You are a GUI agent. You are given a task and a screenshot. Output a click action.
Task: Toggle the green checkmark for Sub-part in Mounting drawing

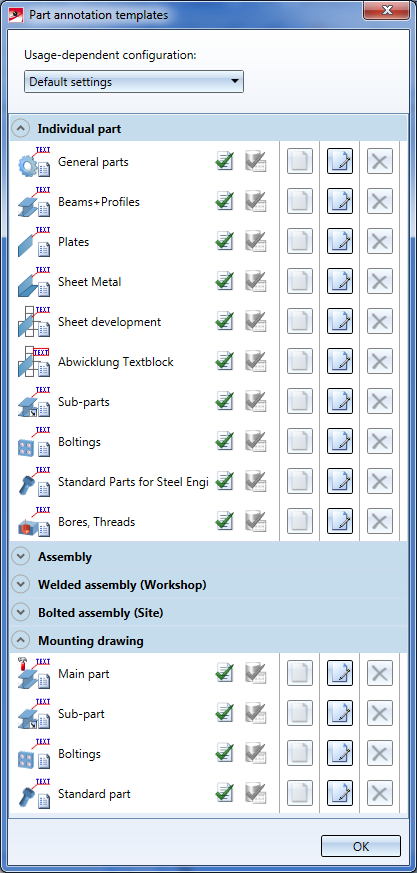coord(224,713)
